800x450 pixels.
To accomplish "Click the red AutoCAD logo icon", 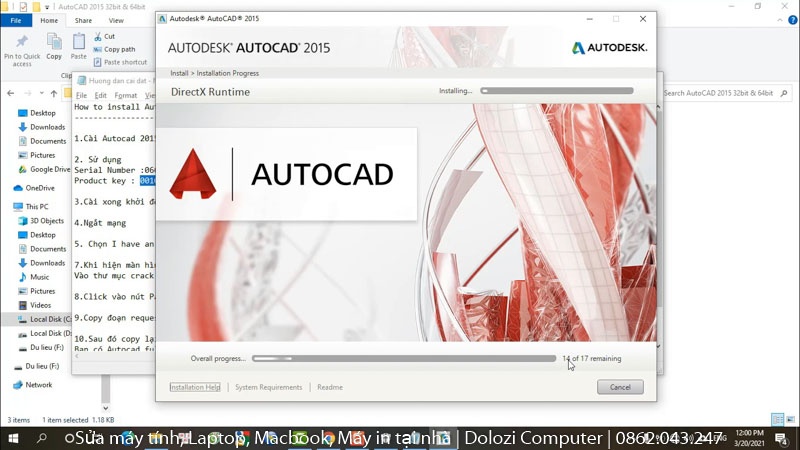I will 193,173.
